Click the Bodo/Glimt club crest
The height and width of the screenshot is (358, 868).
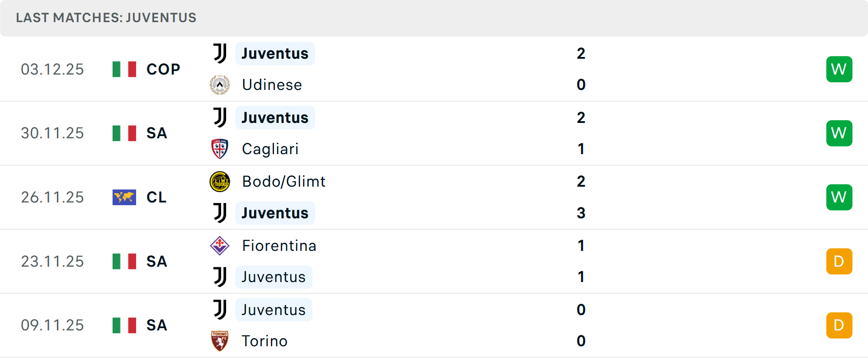tap(220, 182)
